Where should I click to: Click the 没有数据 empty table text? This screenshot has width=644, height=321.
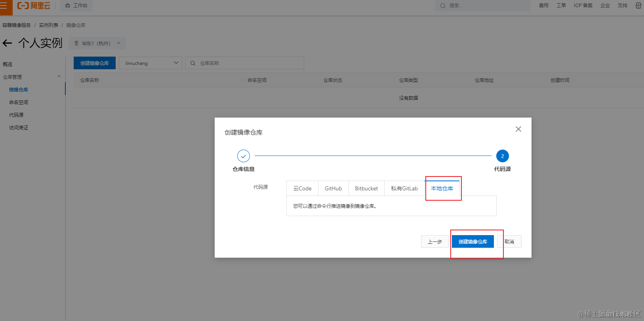click(x=408, y=98)
